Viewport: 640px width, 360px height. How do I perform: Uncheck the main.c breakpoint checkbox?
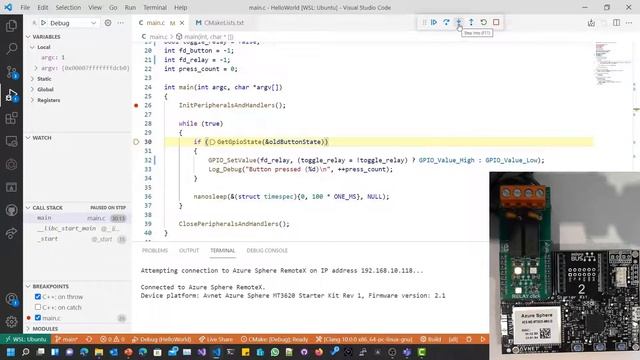pyautogui.click(x=38, y=318)
